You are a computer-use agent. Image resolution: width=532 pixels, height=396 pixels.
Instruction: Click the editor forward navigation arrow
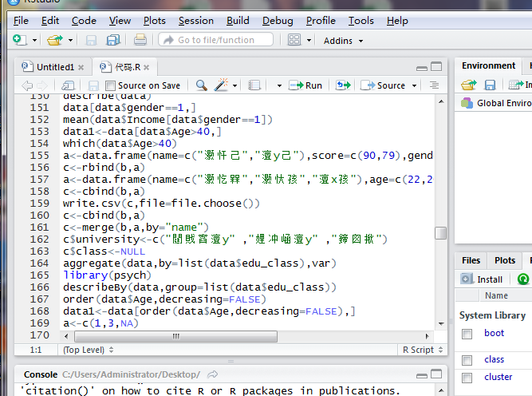(x=42, y=85)
